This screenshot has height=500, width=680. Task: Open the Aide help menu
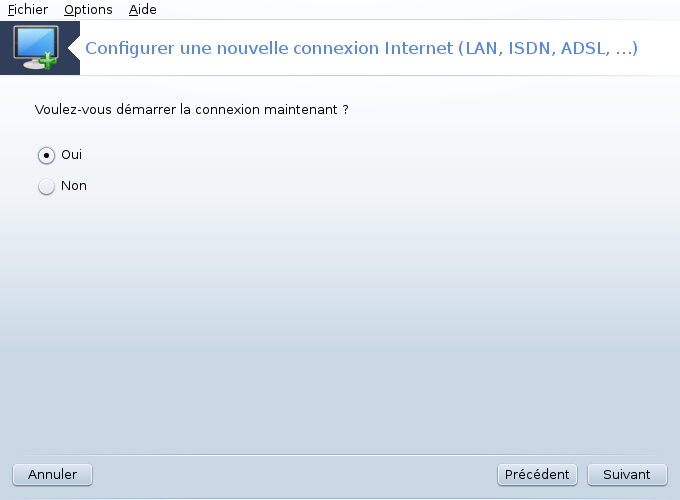coord(142,9)
